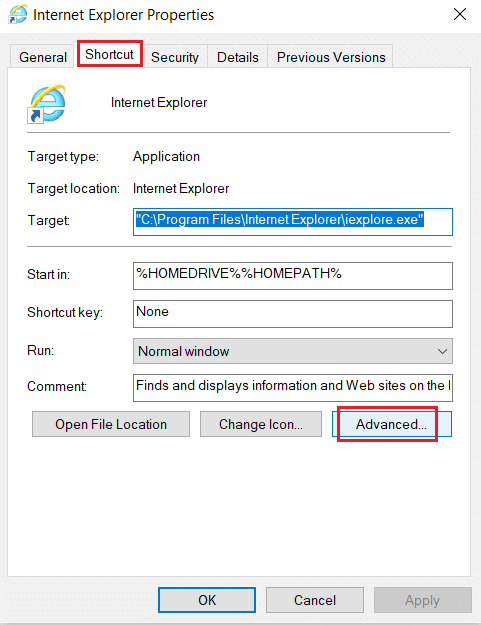Click the 'Internet Explorer Properties' window title
481x625 pixels.
tap(124, 15)
